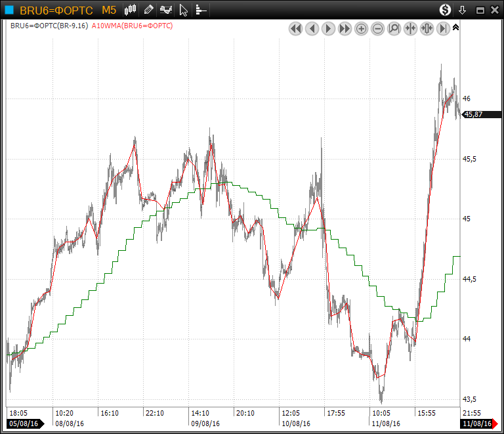Image resolution: width=504 pixels, height=434 pixels.
Task: Click the dollar sign trade icon
Action: click(x=446, y=10)
